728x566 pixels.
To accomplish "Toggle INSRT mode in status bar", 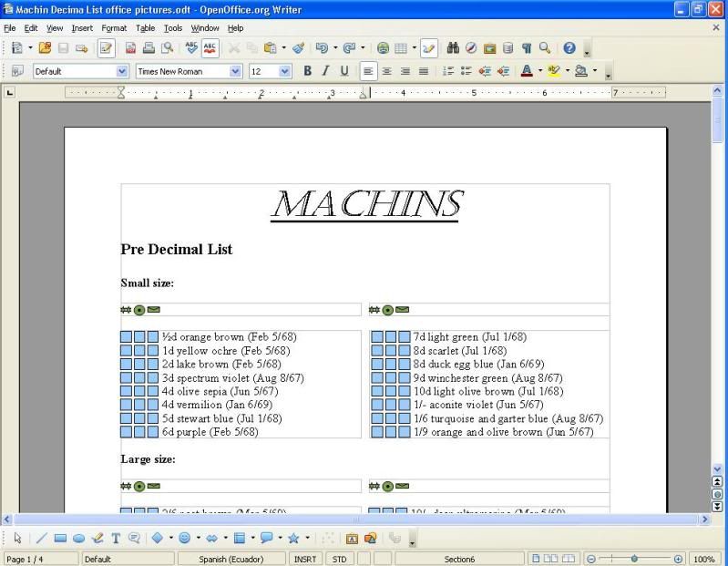I will click(305, 559).
